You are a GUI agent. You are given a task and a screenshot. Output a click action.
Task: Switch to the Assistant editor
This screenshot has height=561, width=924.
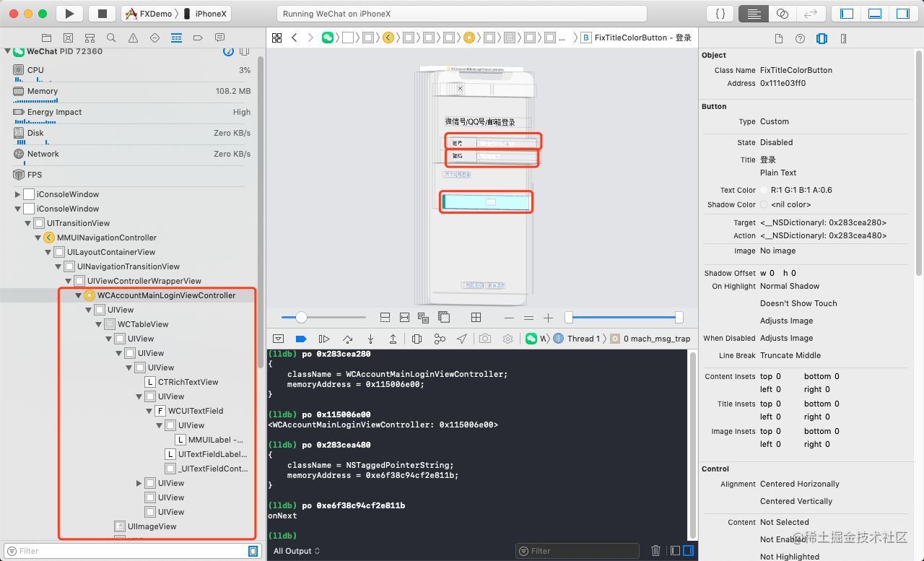(783, 14)
